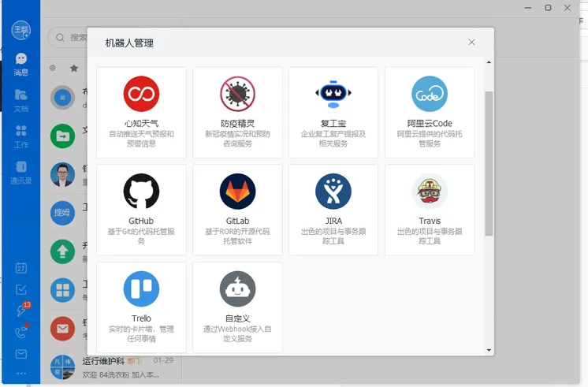Go to the 通讯录 contacts tab
The width and height of the screenshot is (588, 387).
[21, 173]
